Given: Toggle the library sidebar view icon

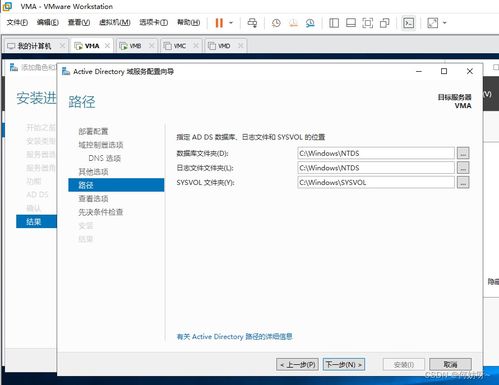Looking at the screenshot, I should 334,23.
